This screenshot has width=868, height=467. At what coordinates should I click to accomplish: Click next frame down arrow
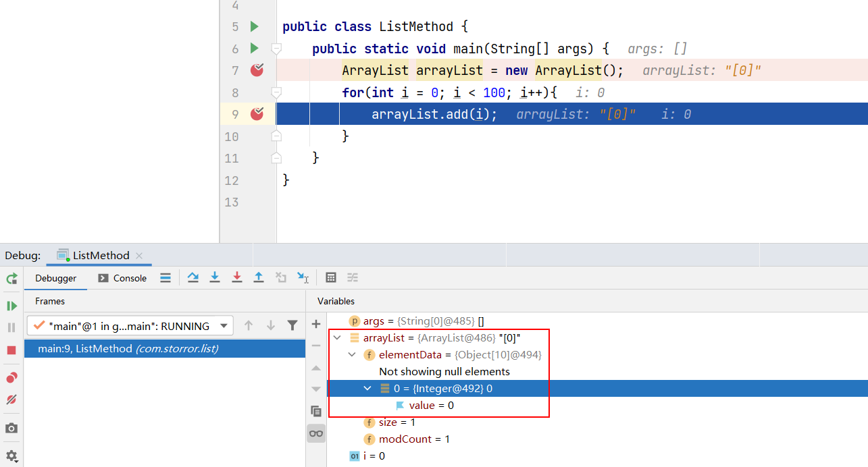pos(271,325)
